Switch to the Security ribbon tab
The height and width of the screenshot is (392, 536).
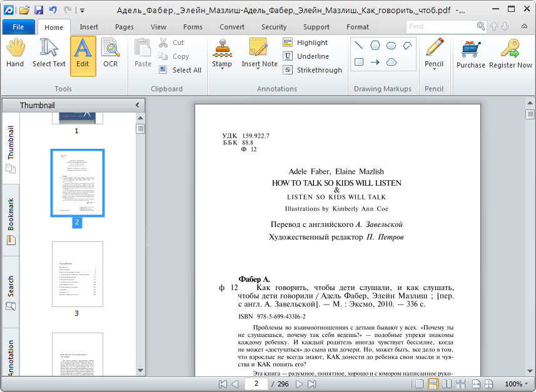coord(274,27)
